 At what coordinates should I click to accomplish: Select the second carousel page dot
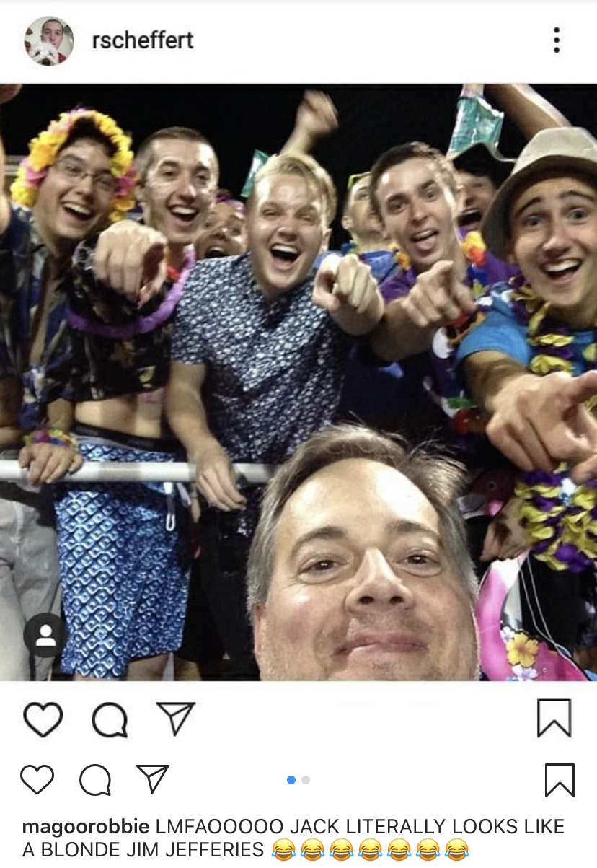(306, 780)
